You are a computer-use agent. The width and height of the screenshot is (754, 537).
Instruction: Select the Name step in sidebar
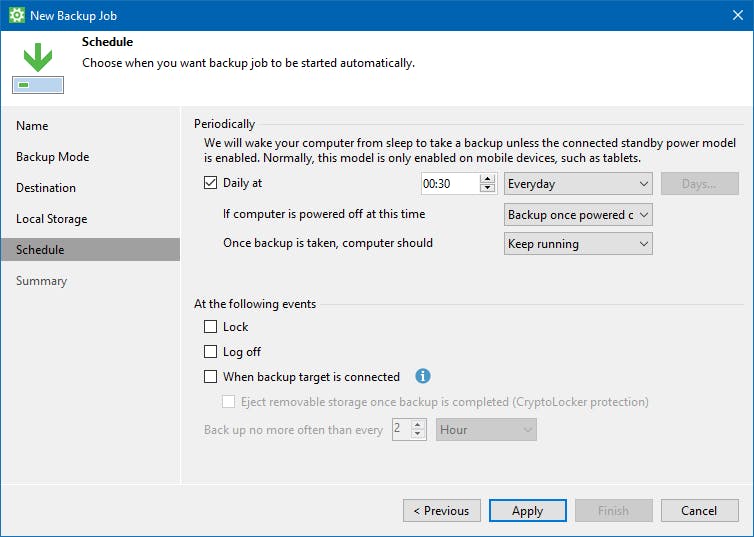tap(32, 126)
